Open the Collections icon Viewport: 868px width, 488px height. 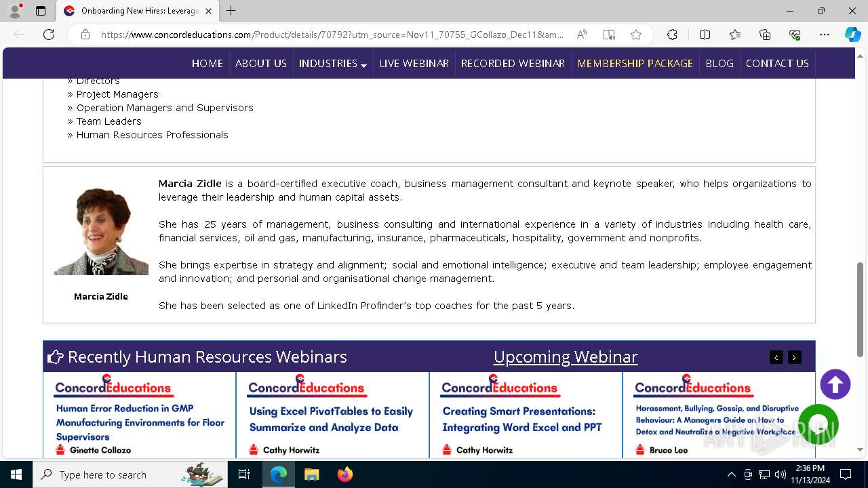pyautogui.click(x=765, y=35)
